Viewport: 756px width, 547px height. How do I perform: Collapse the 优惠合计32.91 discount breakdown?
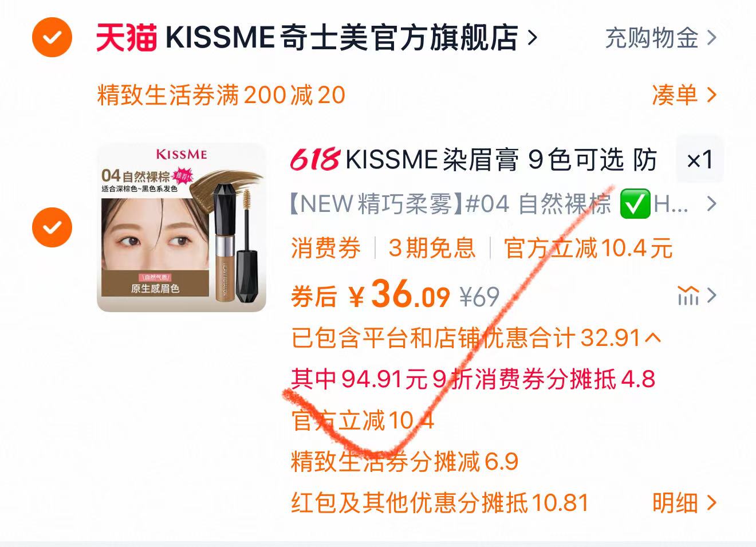point(476,338)
